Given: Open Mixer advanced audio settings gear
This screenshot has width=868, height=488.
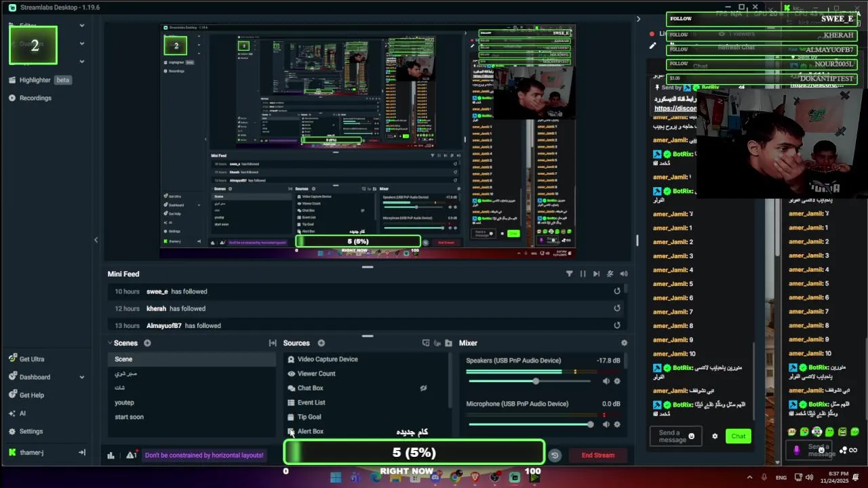Looking at the screenshot, I should (625, 343).
